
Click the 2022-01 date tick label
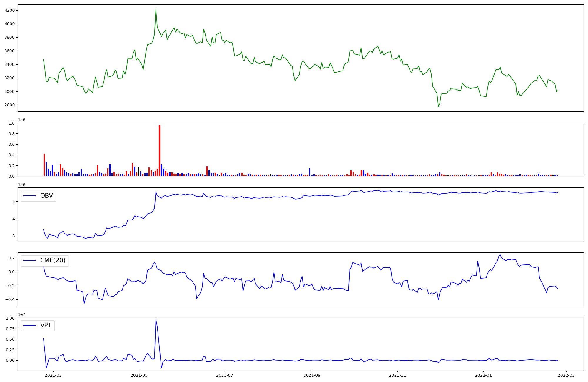(483, 375)
